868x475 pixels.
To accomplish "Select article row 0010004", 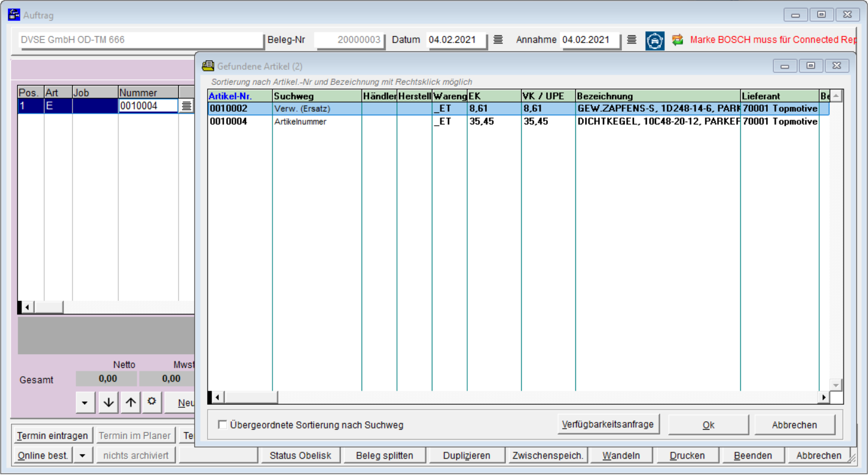I will tap(518, 121).
